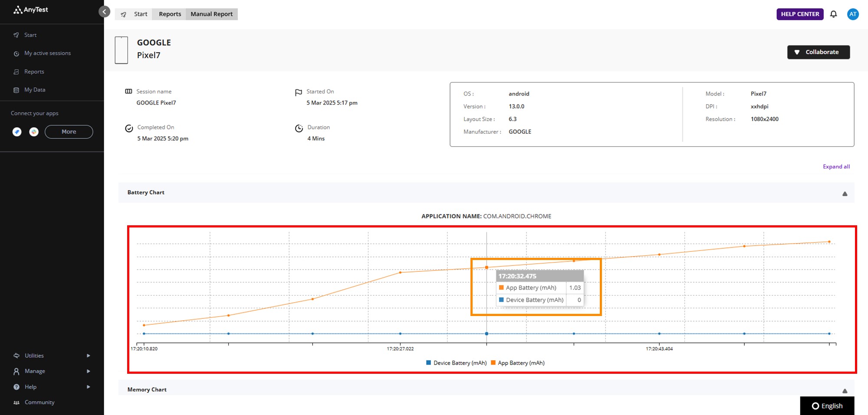Click the Help question mark icon
This screenshot has width=868, height=415.
[16, 387]
